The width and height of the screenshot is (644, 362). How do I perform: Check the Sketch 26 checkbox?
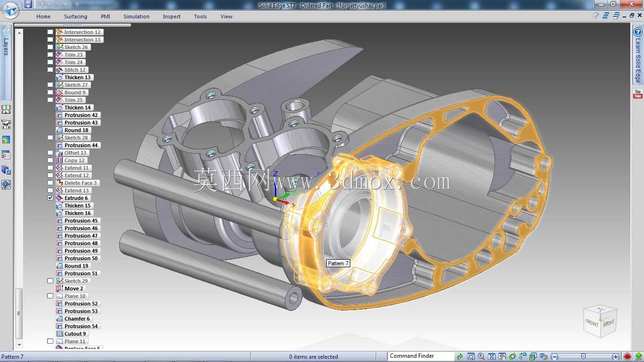coord(50,47)
